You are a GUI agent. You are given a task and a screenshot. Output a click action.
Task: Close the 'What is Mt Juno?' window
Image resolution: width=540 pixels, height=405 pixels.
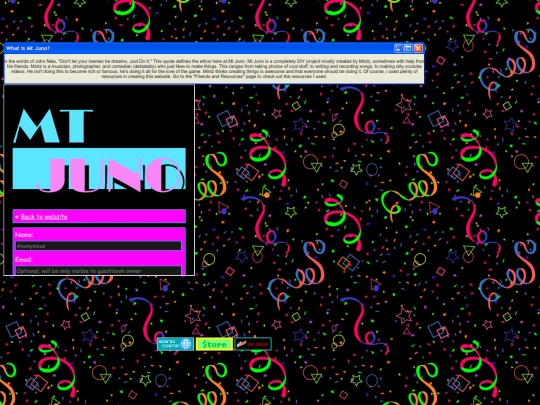[418, 48]
